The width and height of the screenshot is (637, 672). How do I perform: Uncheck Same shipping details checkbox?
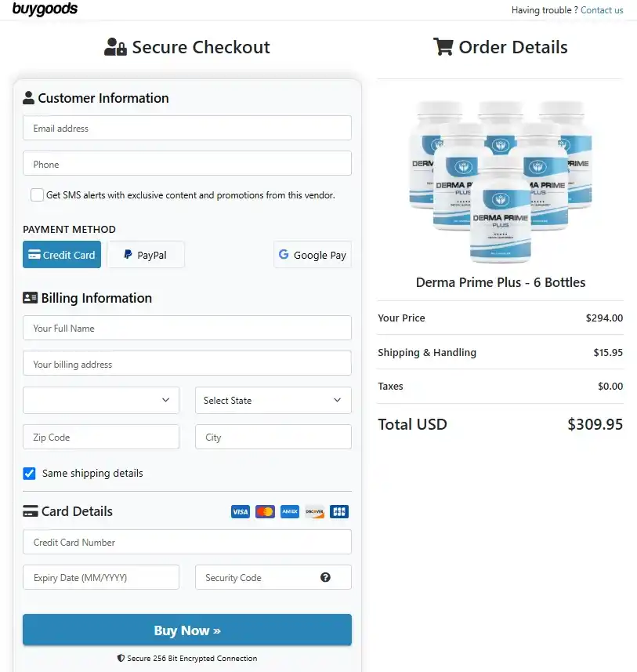(29, 473)
